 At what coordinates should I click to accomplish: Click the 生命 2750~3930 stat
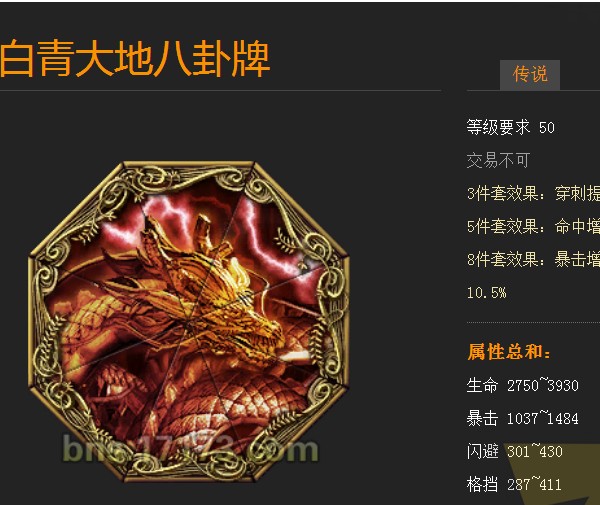(522, 385)
